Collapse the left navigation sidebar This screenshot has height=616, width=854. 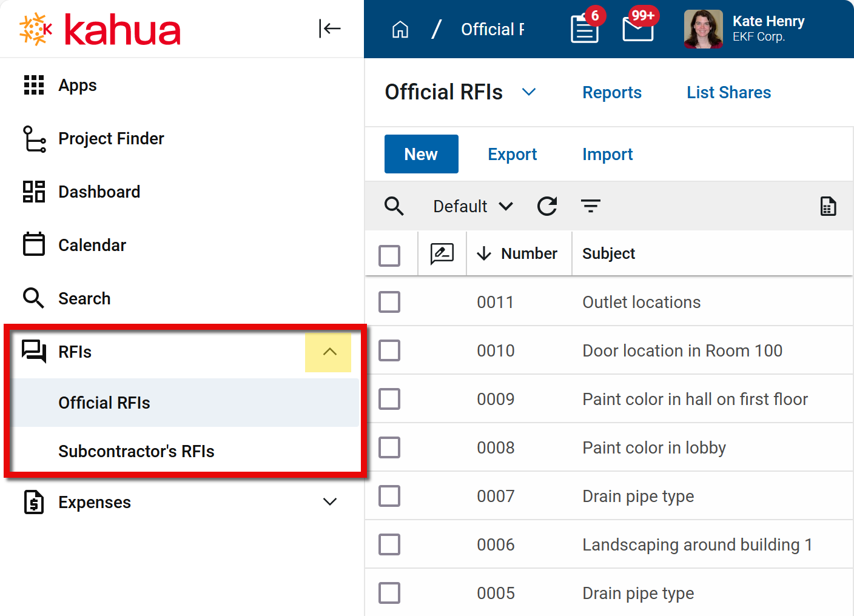coord(329,28)
